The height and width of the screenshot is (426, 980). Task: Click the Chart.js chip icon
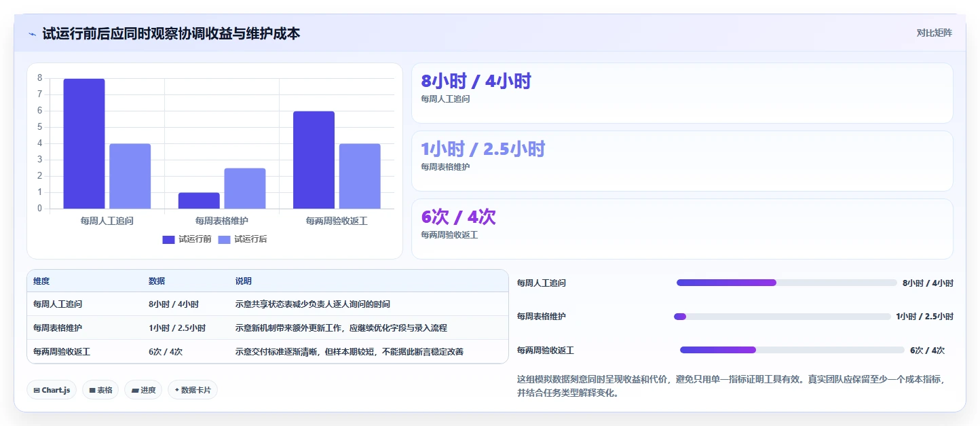point(36,391)
